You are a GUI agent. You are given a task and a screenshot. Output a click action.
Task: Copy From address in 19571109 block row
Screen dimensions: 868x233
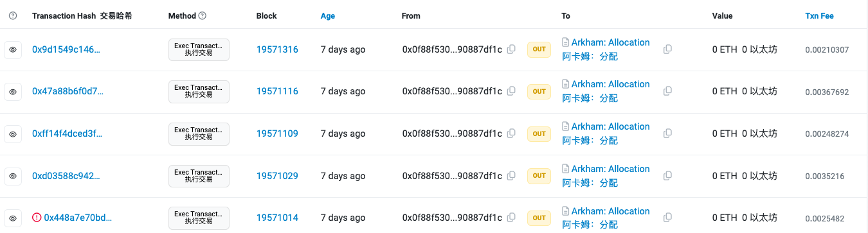point(511,134)
